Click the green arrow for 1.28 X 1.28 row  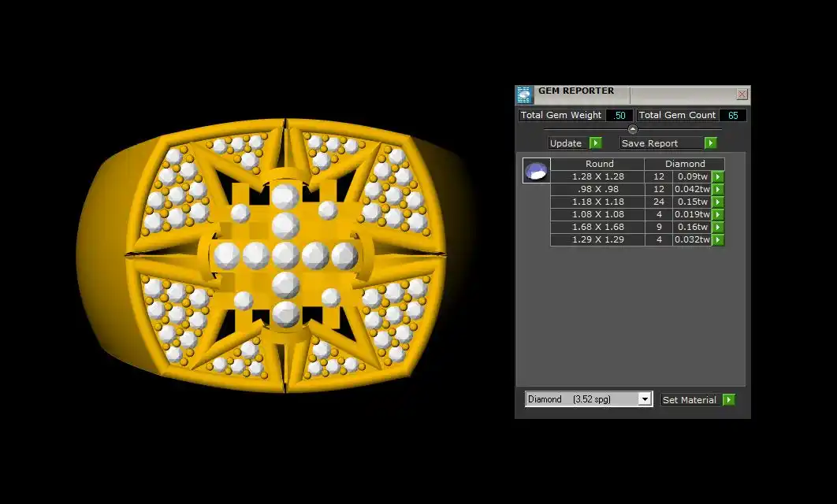point(718,177)
